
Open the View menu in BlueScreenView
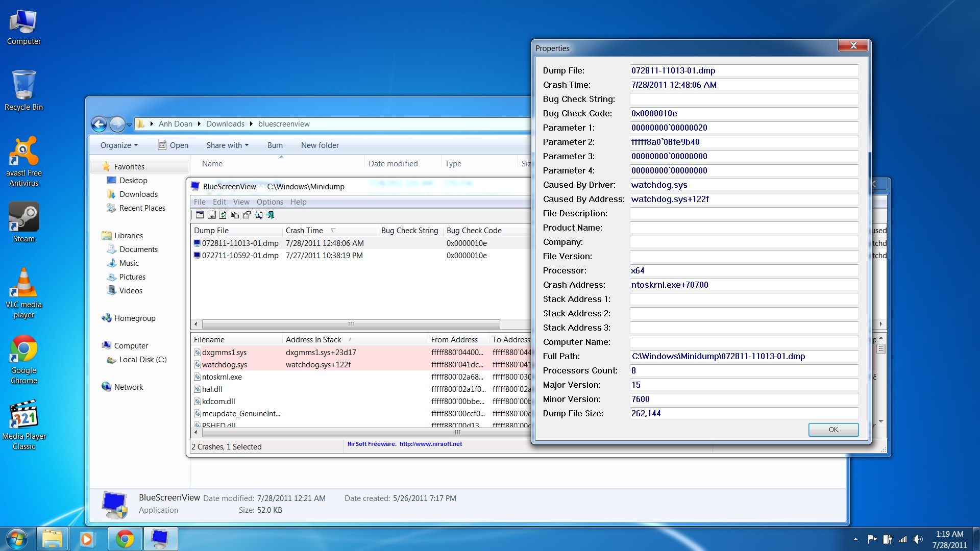click(x=241, y=202)
